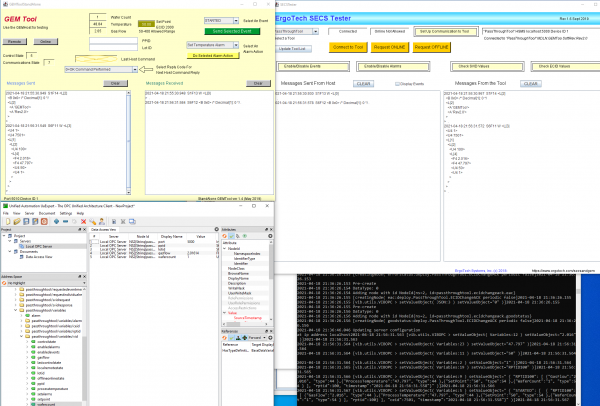This screenshot has width=600, height=406.
Task: Open the View menu in UaExpert
Action: point(16,213)
